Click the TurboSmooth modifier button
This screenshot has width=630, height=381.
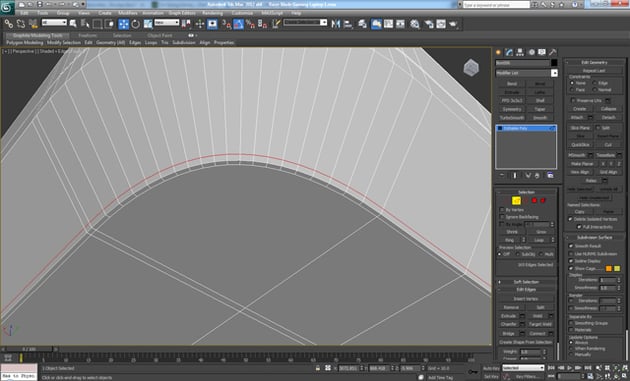pyautogui.click(x=512, y=118)
